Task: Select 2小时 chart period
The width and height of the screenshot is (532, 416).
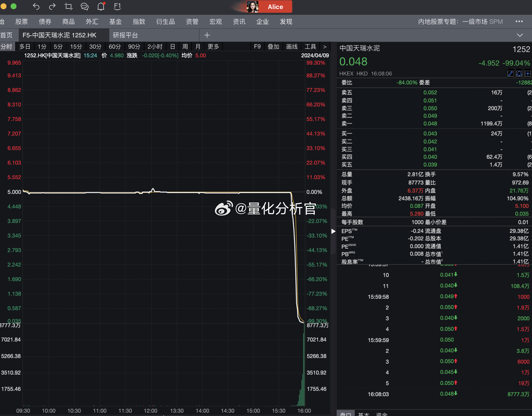Action: tap(155, 47)
